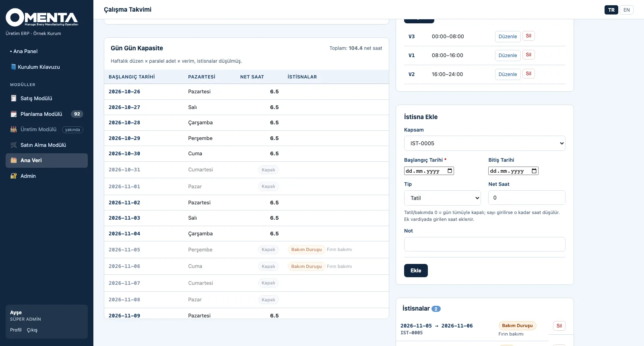The image size is (644, 346).
Task: Delete the 2026-11-05 Bakım Duruşu exception
Action: [559, 326]
